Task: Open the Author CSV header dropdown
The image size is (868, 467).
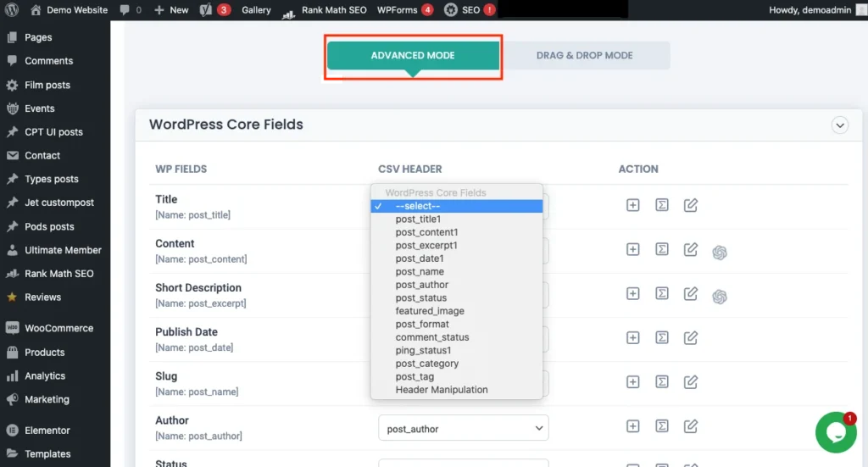Action: (463, 429)
